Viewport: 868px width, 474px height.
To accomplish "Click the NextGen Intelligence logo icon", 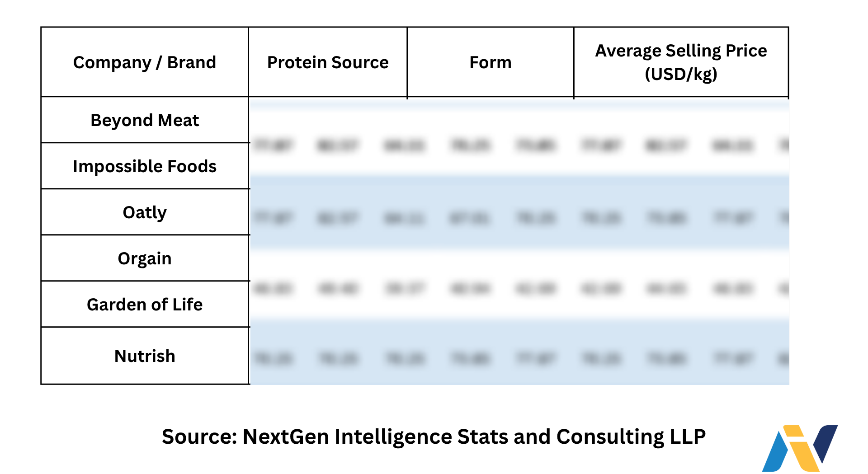I will click(x=800, y=448).
